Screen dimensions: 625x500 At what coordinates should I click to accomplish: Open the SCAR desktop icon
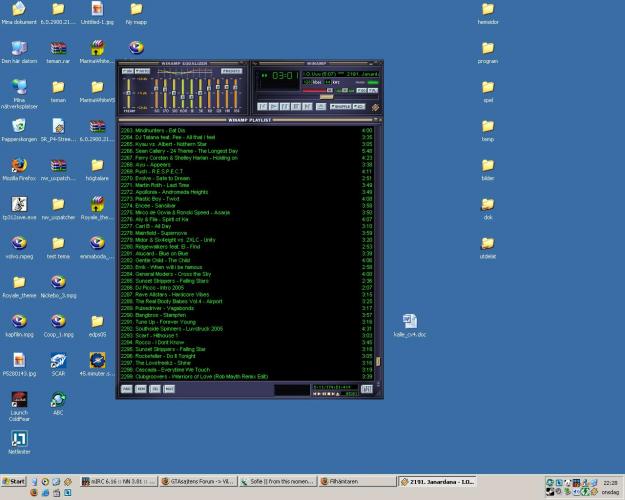(58, 361)
